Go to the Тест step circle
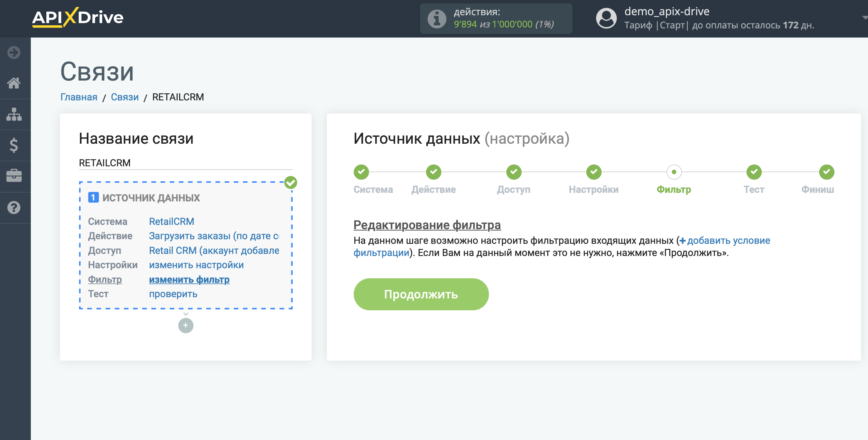 (754, 172)
